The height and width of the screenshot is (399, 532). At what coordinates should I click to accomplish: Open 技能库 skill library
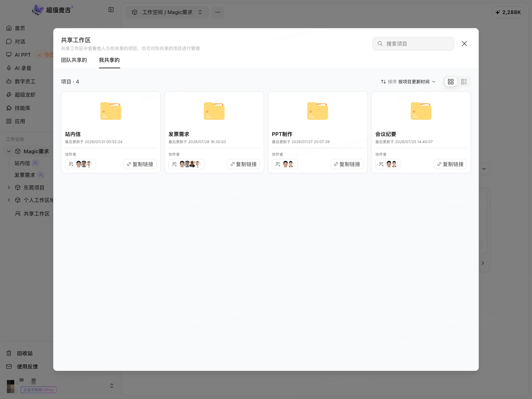(x=18, y=108)
